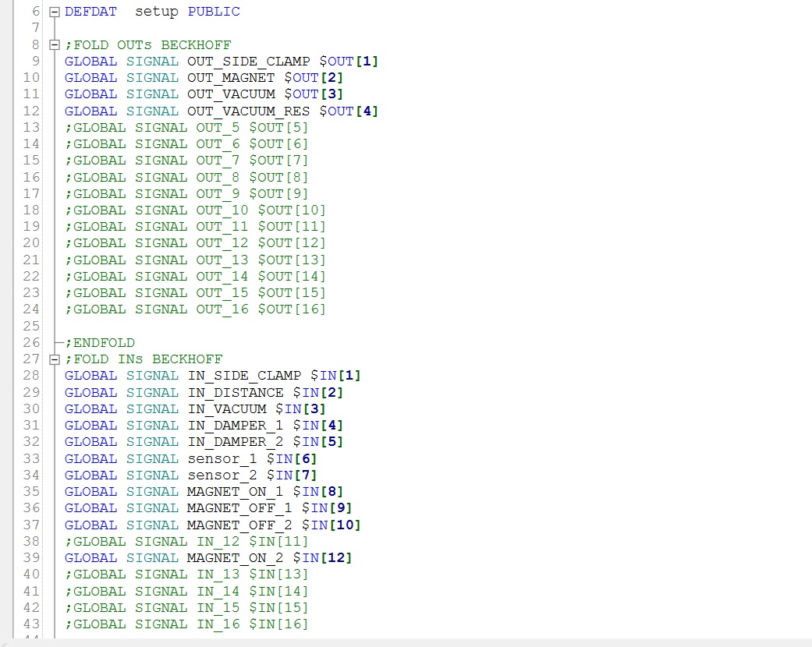Click the MAGNET_ON_2 signal name
Image resolution: width=812 pixels, height=647 pixels.
point(236,558)
